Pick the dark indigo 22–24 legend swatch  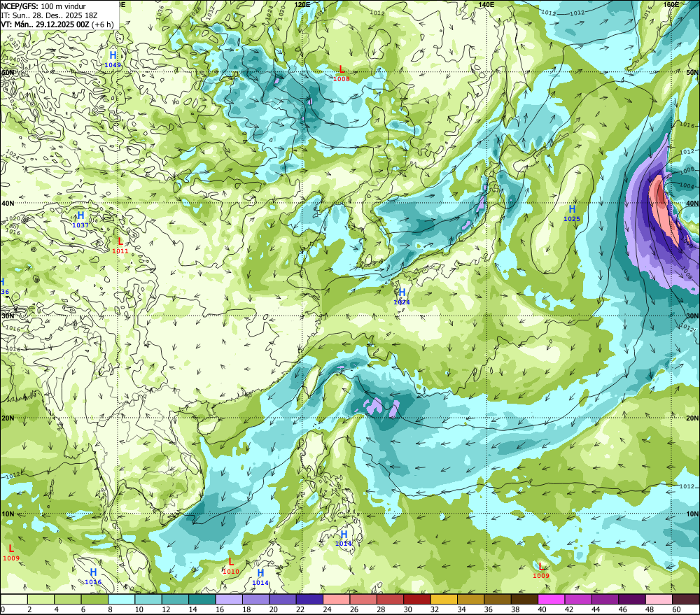click(309, 599)
